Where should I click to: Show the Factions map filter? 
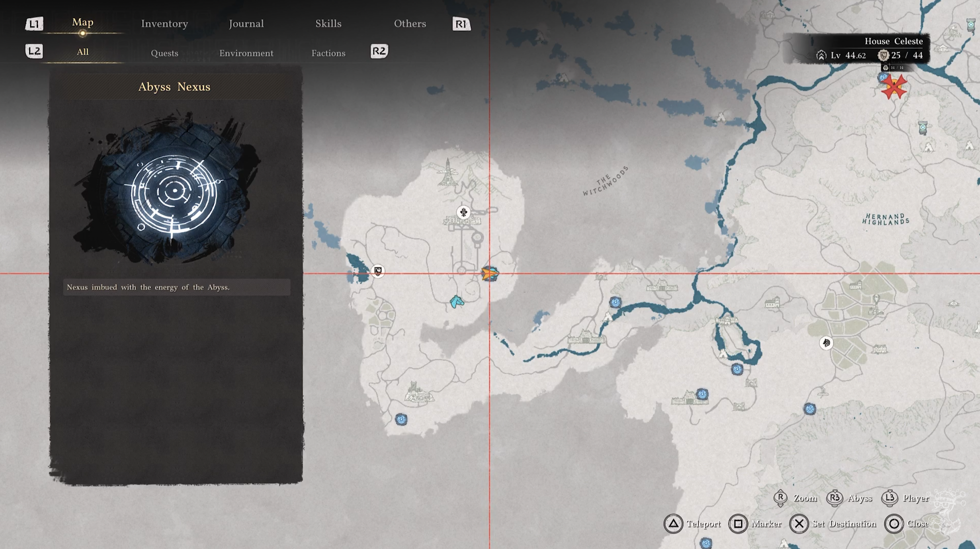click(x=328, y=53)
